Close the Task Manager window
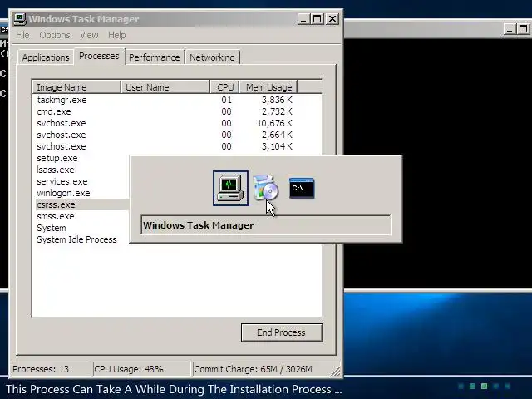Screen dimensions: 532x399 [332, 19]
